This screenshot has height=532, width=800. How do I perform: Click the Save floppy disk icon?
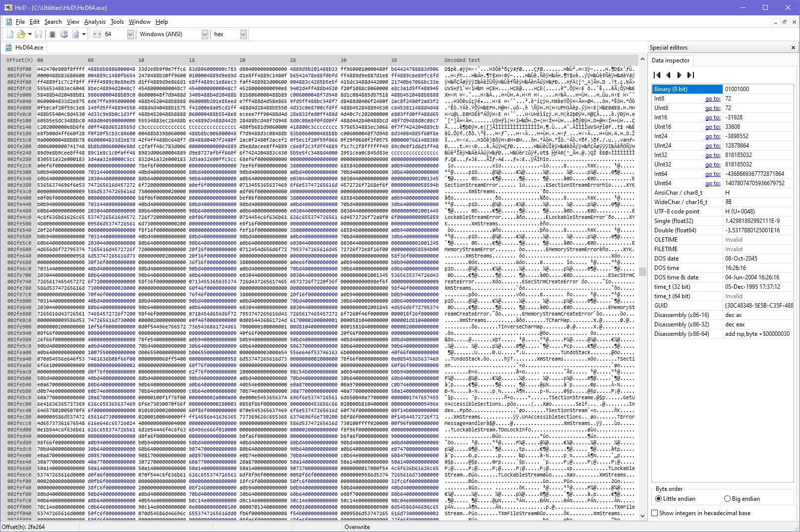(x=38, y=34)
